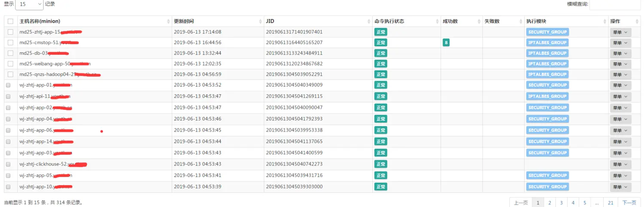
Task: Open 菜单 dropdown for md25-zhtj-app-15 row
Action: (620, 32)
